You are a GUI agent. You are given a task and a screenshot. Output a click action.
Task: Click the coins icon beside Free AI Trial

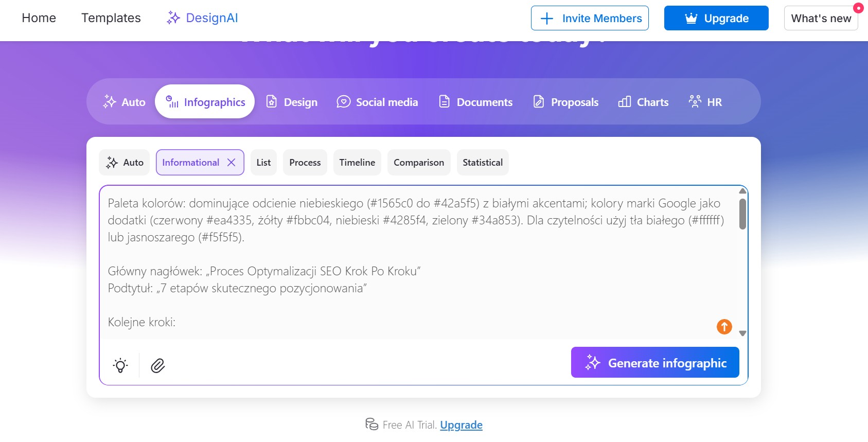pos(371,424)
